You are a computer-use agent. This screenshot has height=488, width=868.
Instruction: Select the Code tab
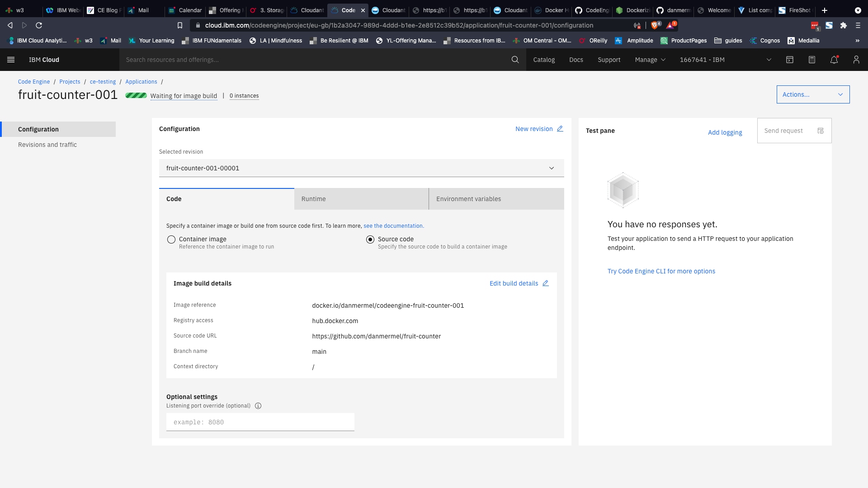click(226, 199)
